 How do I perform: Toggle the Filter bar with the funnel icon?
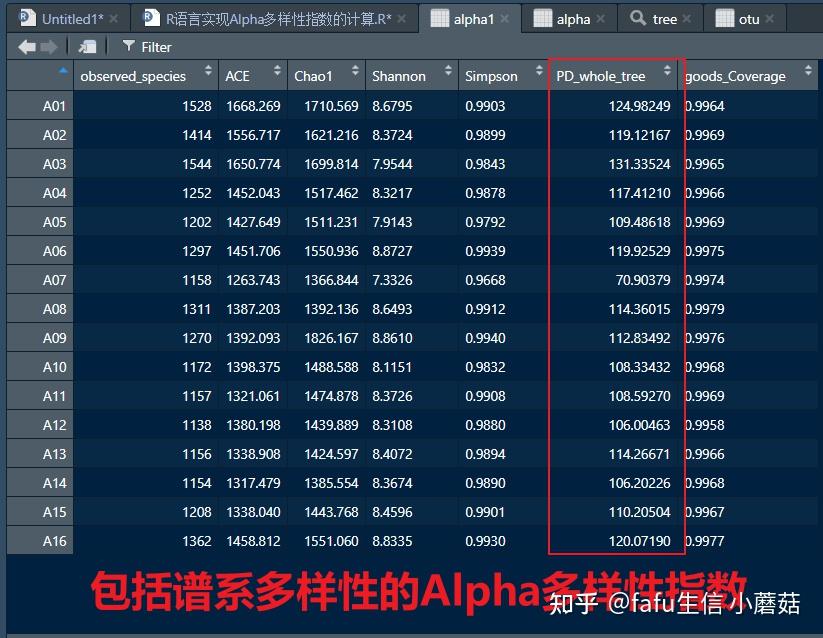129,46
